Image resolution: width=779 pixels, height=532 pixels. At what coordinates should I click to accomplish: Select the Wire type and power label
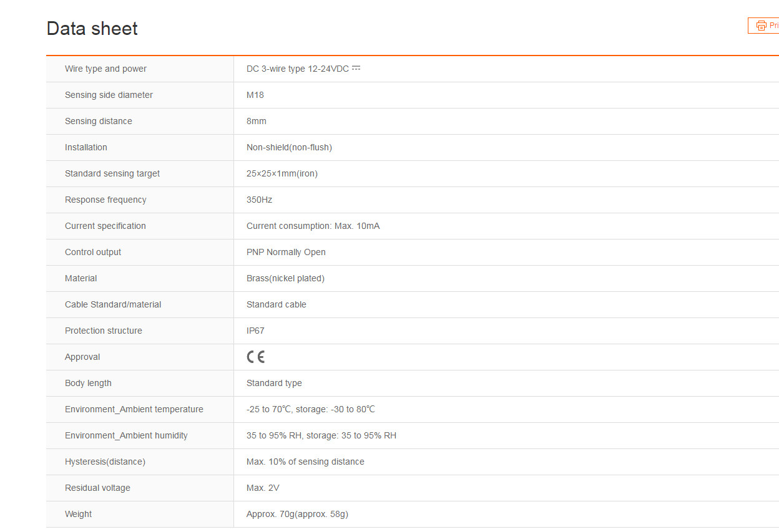(x=105, y=69)
